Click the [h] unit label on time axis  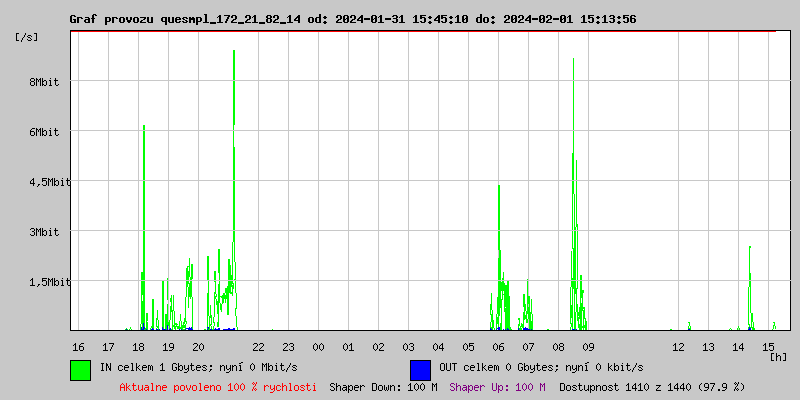[x=778, y=357]
